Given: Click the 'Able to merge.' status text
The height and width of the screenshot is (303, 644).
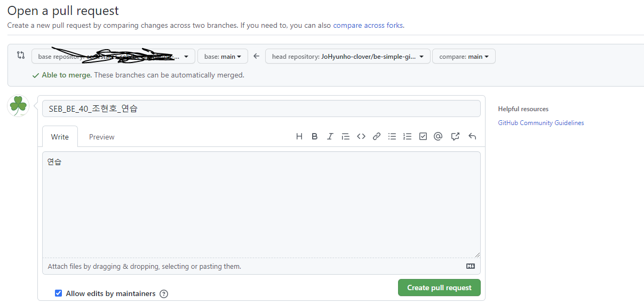Looking at the screenshot, I should (67, 75).
